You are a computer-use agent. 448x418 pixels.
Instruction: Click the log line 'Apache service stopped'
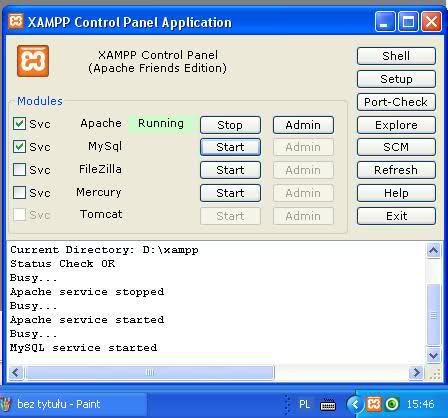(87, 292)
